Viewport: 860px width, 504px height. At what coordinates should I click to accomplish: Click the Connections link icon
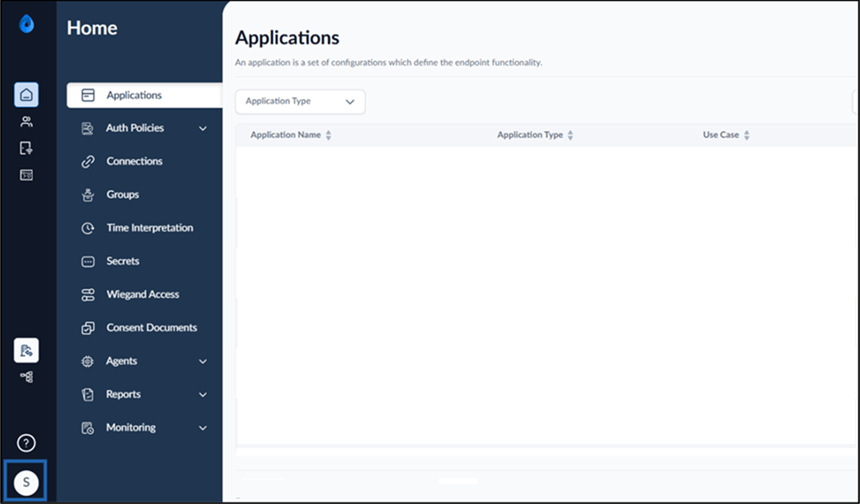[88, 162]
